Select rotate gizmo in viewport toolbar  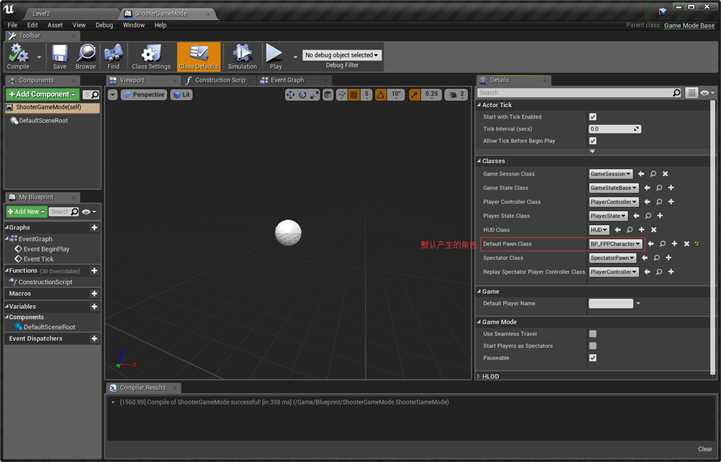pos(303,95)
